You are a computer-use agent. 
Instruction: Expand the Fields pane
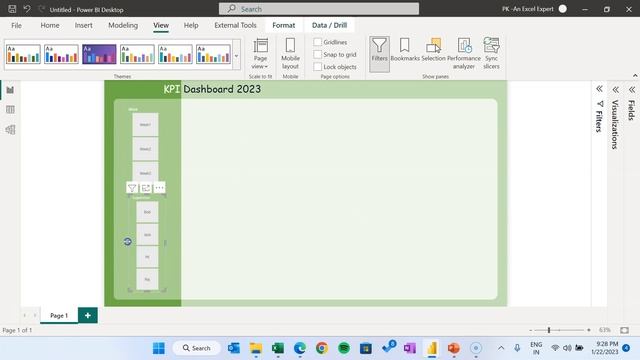632,89
